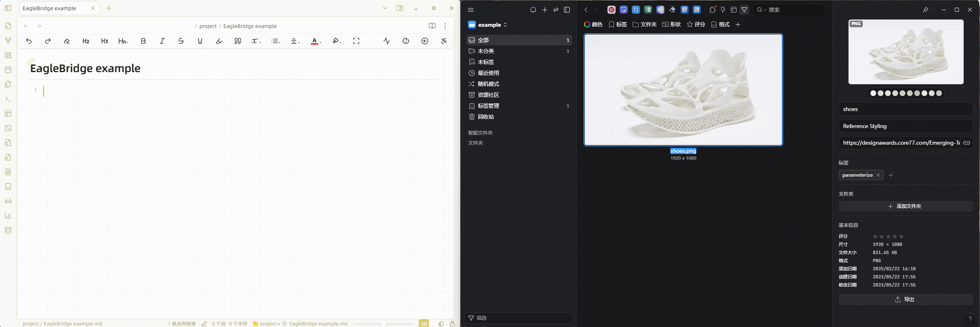Viewport: 980px width, 327px height.
Task: Open graph view from left ribbon
Action: tap(8, 41)
